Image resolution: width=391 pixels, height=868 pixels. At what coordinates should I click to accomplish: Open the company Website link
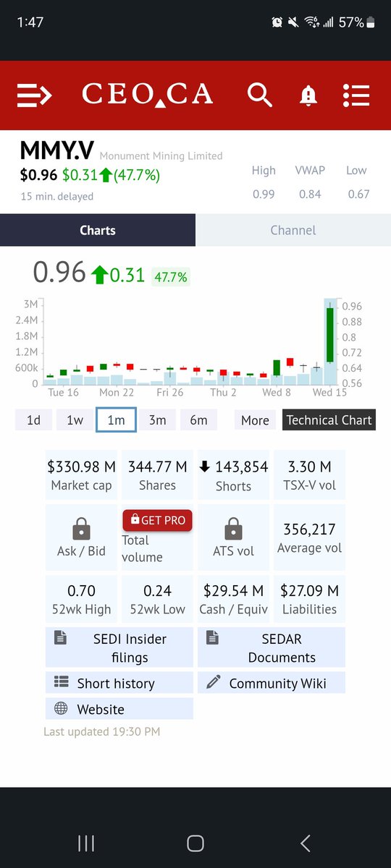(119, 709)
